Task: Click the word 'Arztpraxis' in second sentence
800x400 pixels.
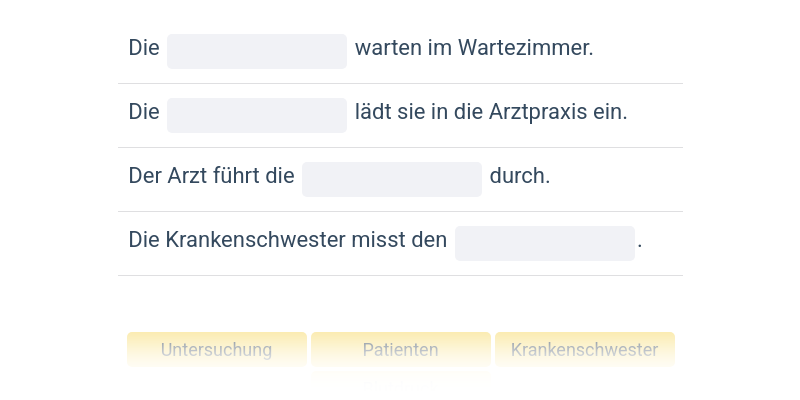Action: (x=538, y=112)
